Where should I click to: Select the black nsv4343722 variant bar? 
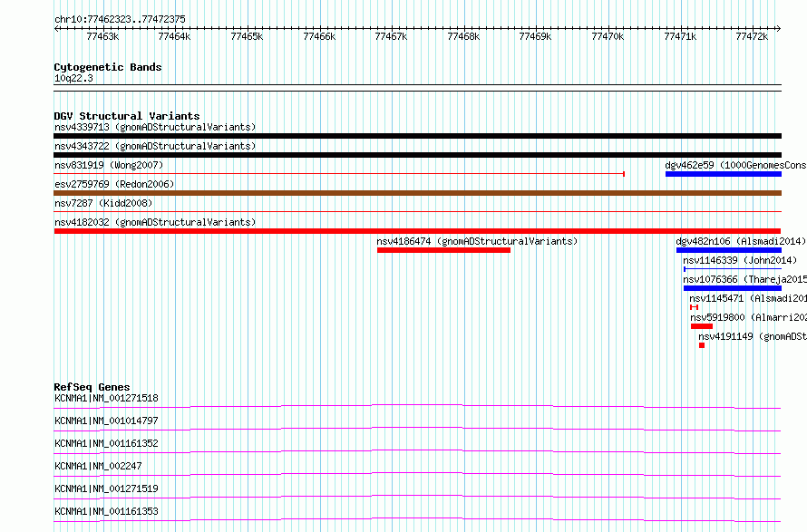point(417,155)
